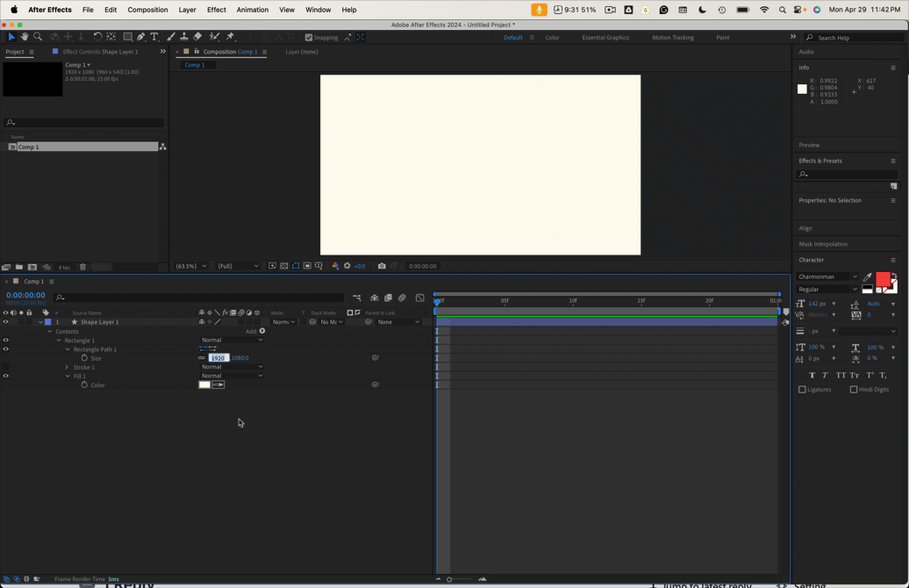Viewport: 909px width, 588px height.
Task: Open the Regular font style dropdown
Action: coord(827,290)
